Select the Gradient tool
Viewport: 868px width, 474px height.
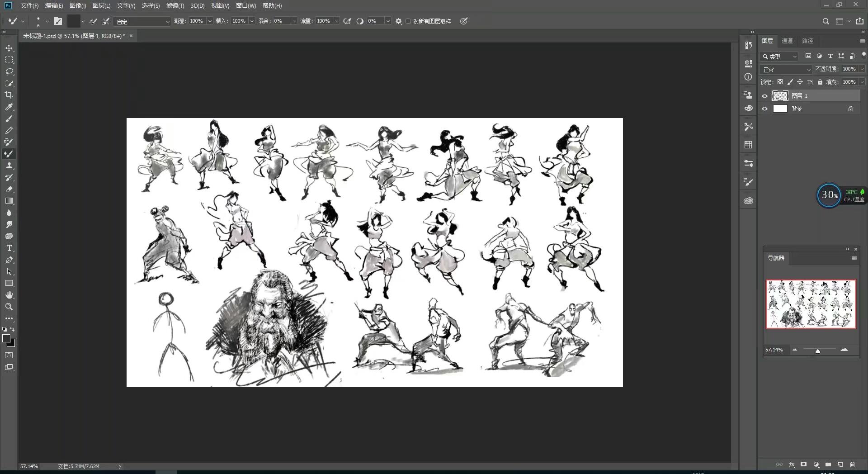coord(9,201)
